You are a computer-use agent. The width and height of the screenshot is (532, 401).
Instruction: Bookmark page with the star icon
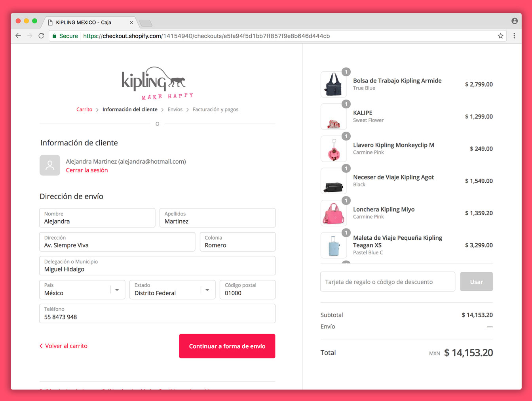[x=500, y=36]
